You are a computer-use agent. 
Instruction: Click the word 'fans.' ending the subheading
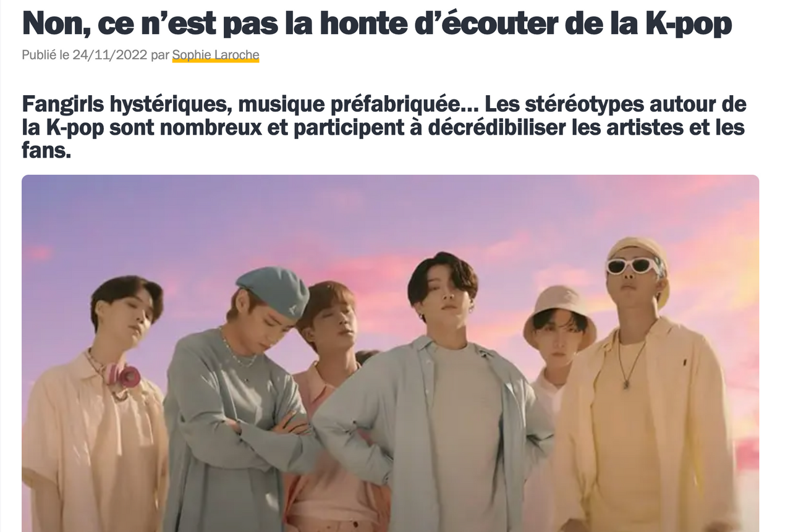46,150
